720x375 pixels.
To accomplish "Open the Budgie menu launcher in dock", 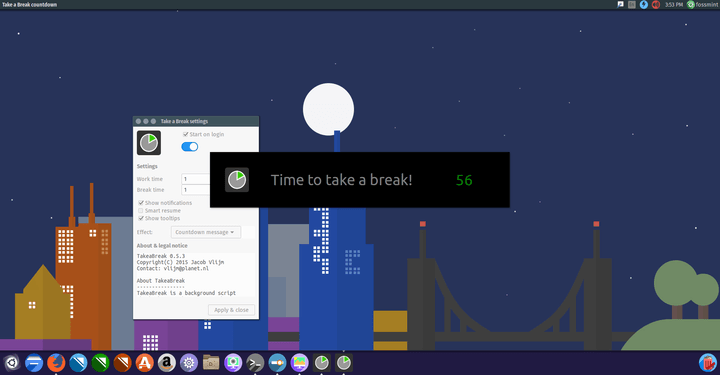I will coord(11,363).
